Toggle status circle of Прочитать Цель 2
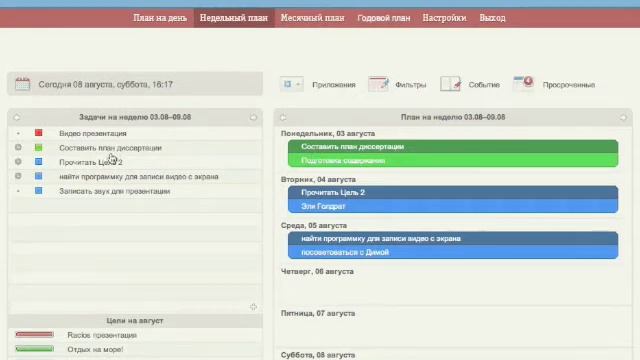The width and height of the screenshot is (640, 360). (18, 162)
